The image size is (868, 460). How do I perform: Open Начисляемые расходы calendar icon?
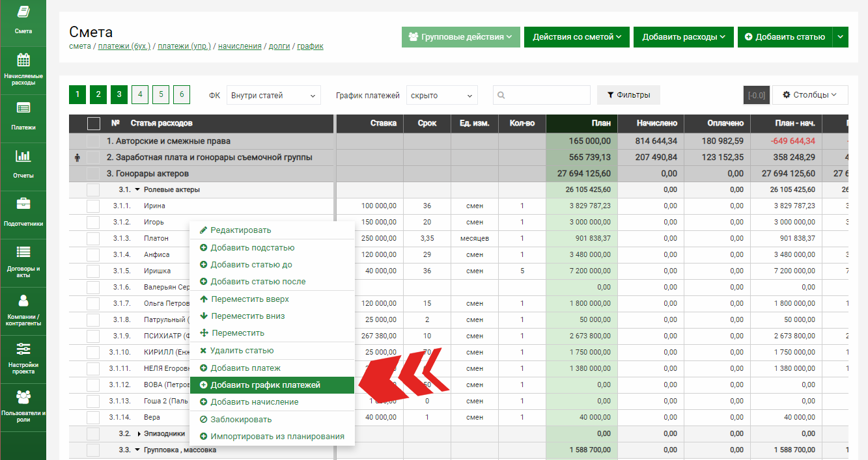point(23,61)
